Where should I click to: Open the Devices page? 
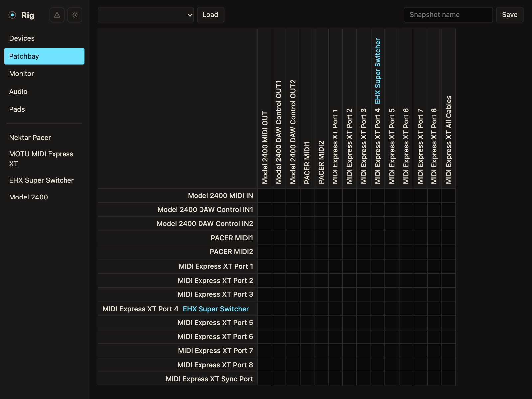point(44,38)
